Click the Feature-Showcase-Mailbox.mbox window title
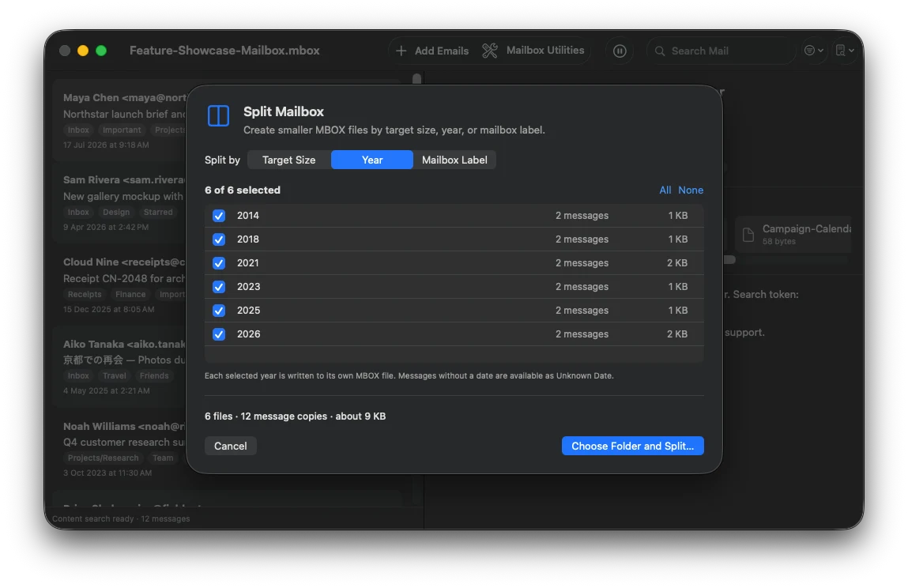Screen dimensions: 908x588 (x=224, y=51)
